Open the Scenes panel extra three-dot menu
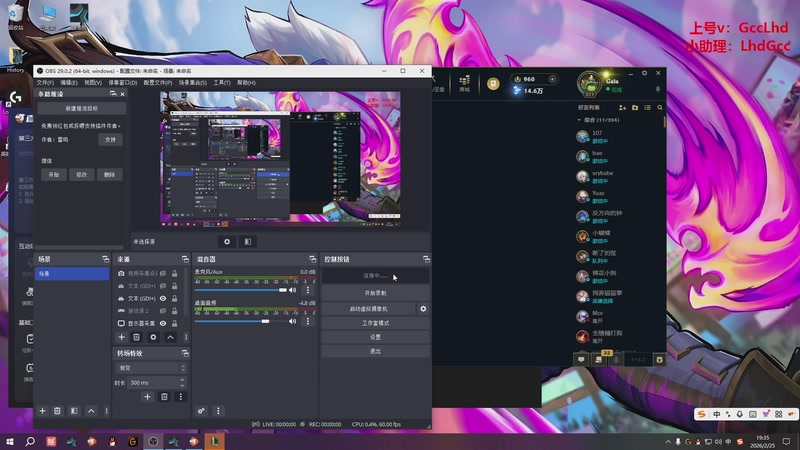This screenshot has height=450, width=800. pyautogui.click(x=106, y=411)
